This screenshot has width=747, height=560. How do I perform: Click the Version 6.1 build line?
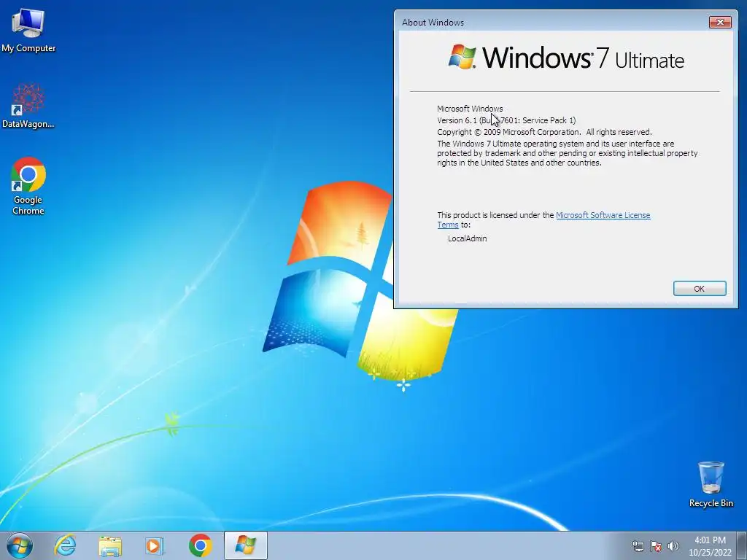[506, 120]
